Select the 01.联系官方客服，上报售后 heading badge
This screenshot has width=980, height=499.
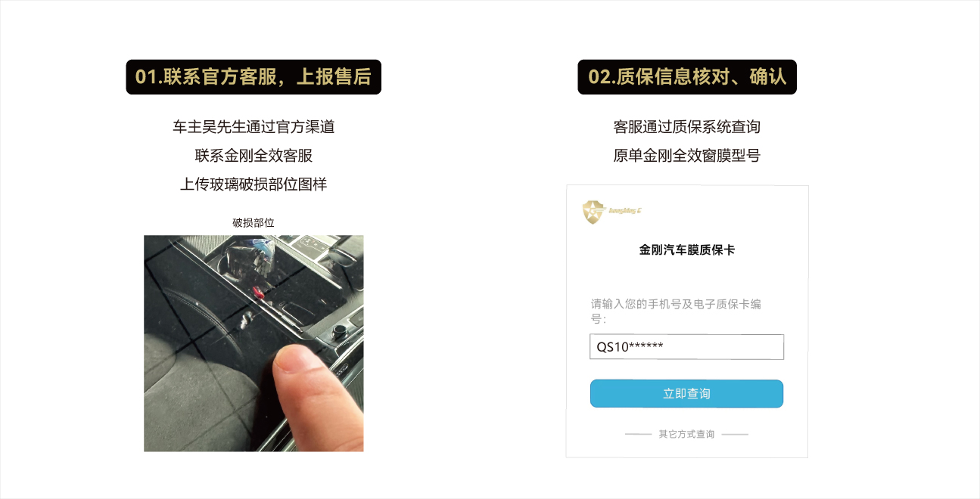(x=254, y=77)
